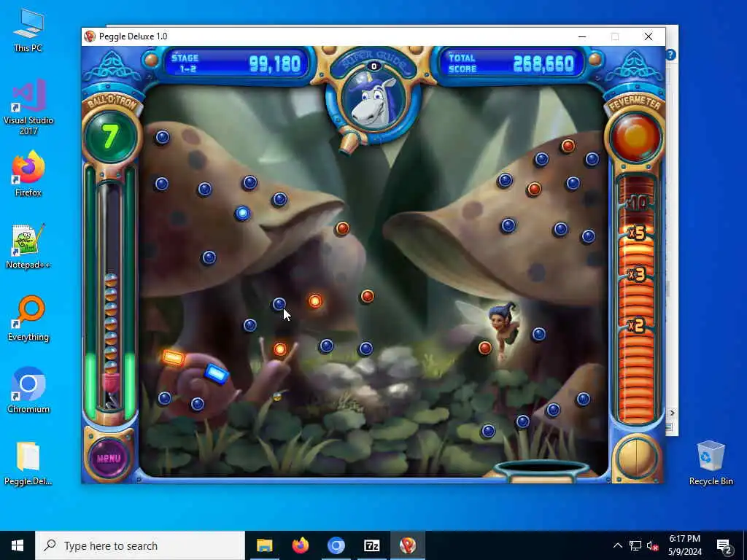Click the x2 multiplier mark on Fevermeter
This screenshot has width=747, height=560.
coord(636,325)
